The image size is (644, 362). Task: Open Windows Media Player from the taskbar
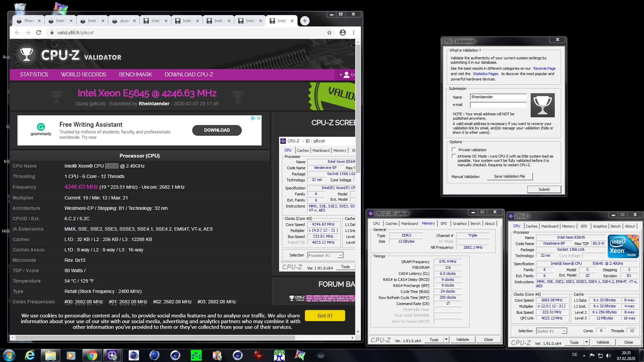[x=71, y=355]
